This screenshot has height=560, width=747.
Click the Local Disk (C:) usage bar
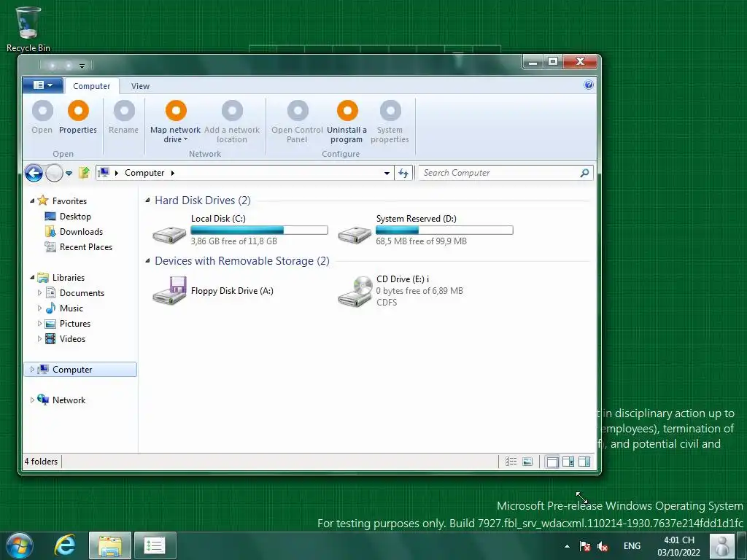(259, 230)
